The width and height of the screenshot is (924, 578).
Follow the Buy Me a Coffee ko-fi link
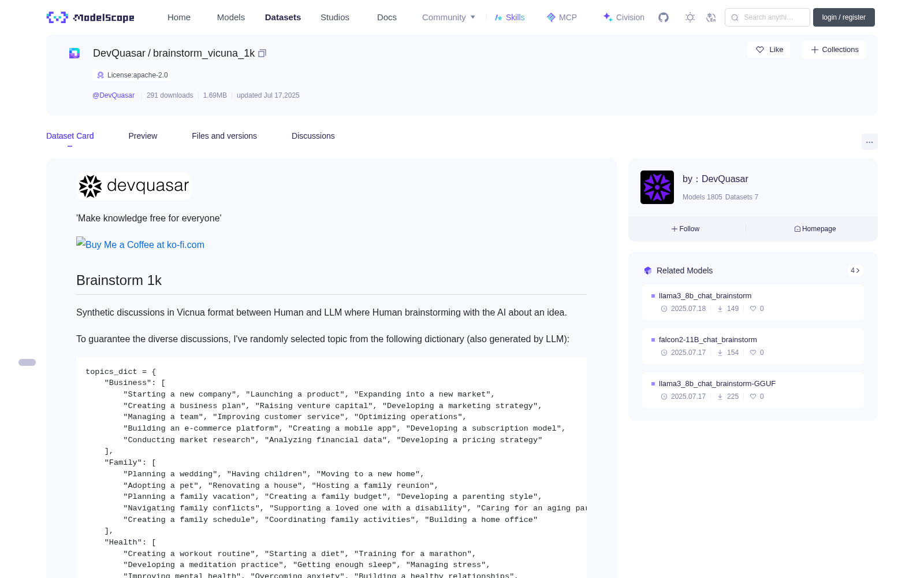point(140,244)
